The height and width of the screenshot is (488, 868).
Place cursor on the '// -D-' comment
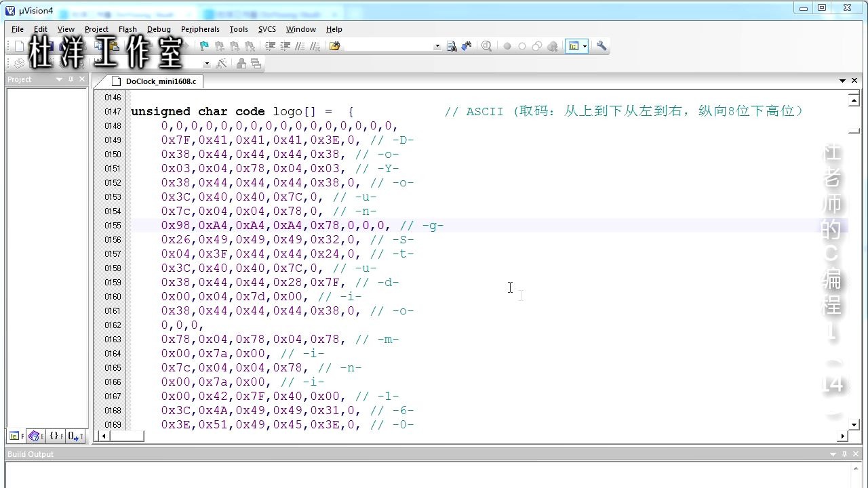392,140
